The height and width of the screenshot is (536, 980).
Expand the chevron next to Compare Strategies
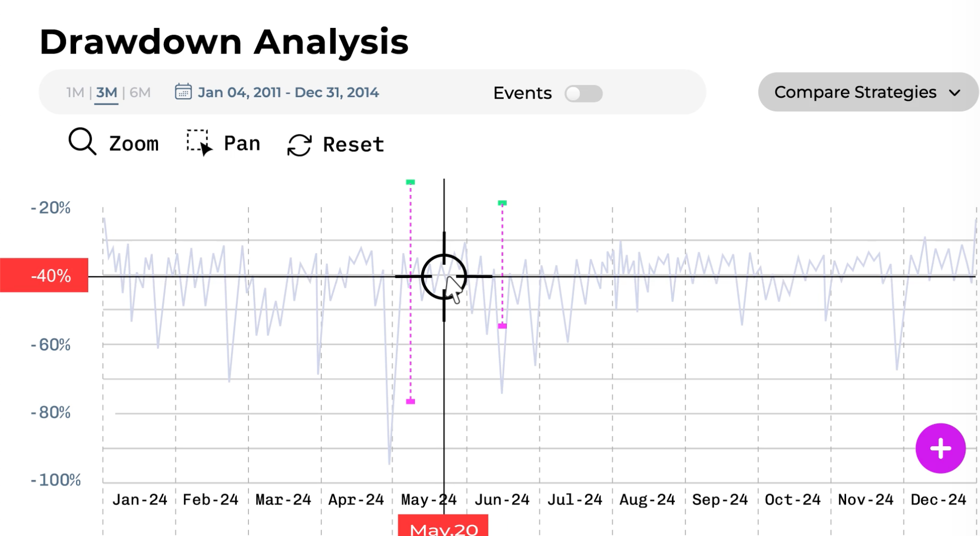point(956,92)
